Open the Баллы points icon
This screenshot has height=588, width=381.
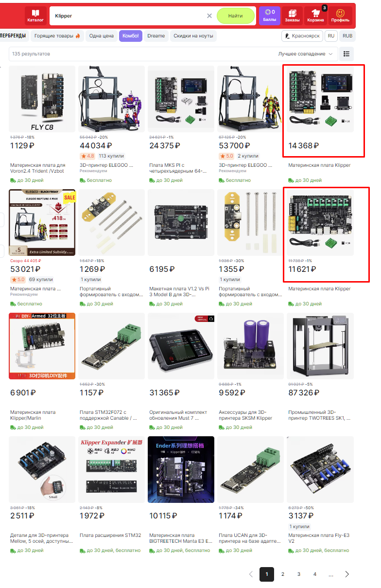coord(270,16)
